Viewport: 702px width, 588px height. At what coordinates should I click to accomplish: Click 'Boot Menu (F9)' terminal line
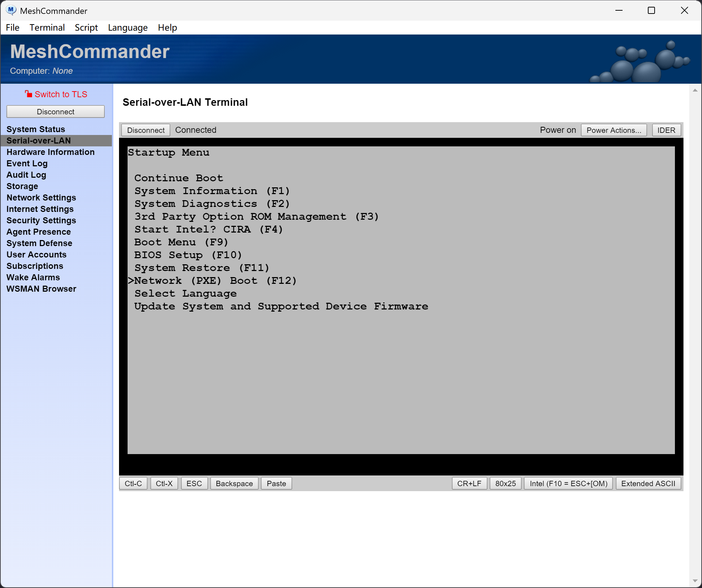point(181,242)
